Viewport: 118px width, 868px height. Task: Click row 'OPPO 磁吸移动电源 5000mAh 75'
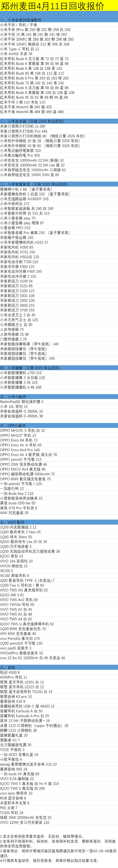[28, 474]
